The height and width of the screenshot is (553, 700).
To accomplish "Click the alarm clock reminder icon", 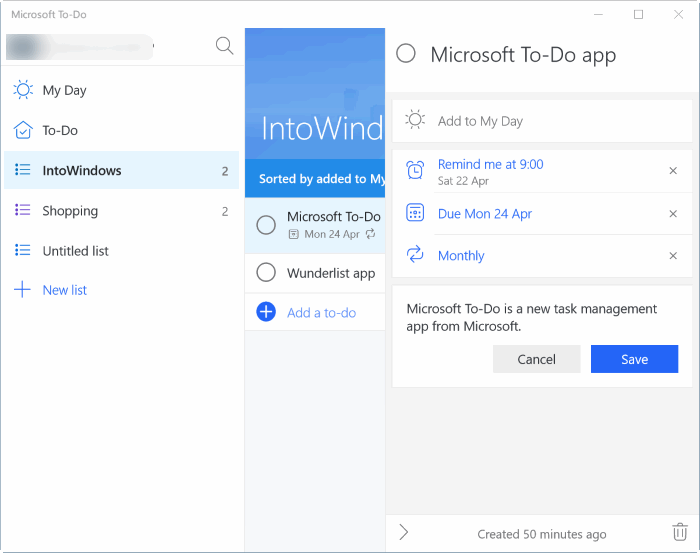I will (x=415, y=170).
